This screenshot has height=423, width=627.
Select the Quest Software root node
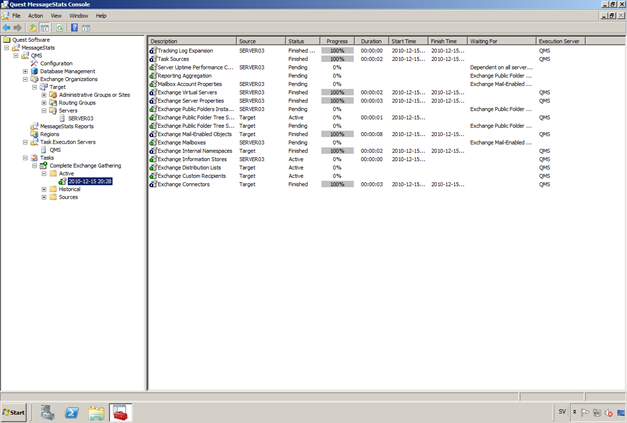click(x=31, y=40)
